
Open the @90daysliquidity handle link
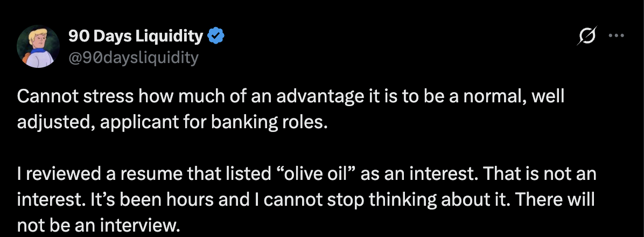click(x=134, y=57)
